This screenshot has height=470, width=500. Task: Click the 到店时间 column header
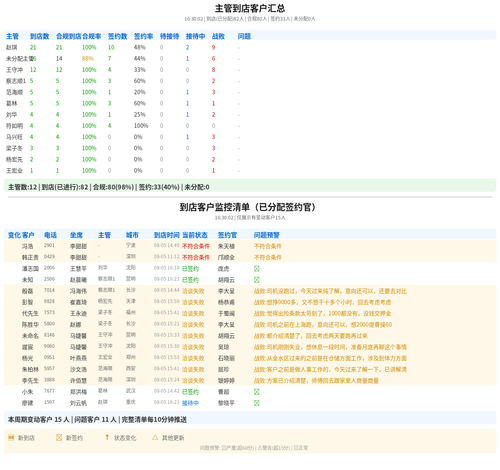[167, 235]
